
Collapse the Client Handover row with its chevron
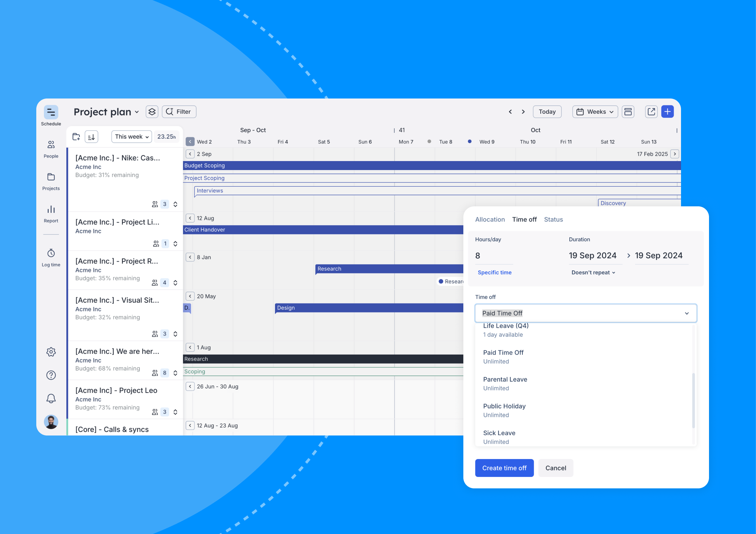(x=190, y=218)
